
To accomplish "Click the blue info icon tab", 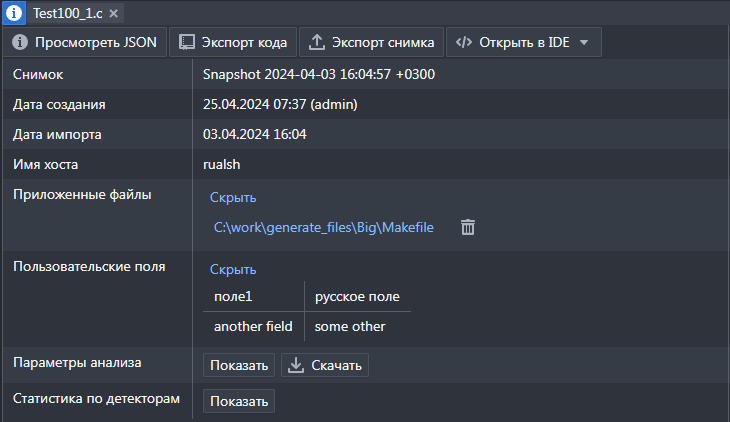I will click(14, 13).
